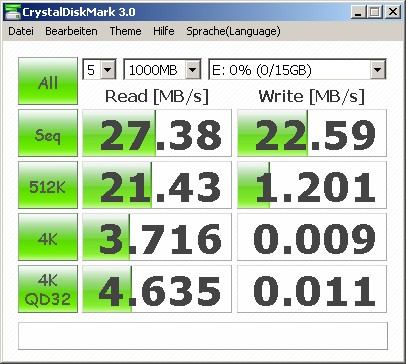Image resolution: width=406 pixels, height=364 pixels.
Task: Expand the drive selection dropdown E: 0%
Action: click(x=377, y=70)
